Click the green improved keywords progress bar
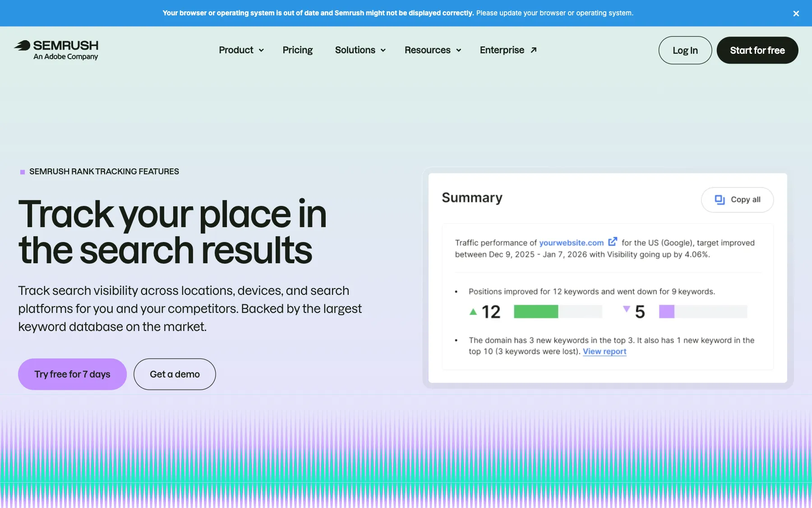 click(x=558, y=312)
